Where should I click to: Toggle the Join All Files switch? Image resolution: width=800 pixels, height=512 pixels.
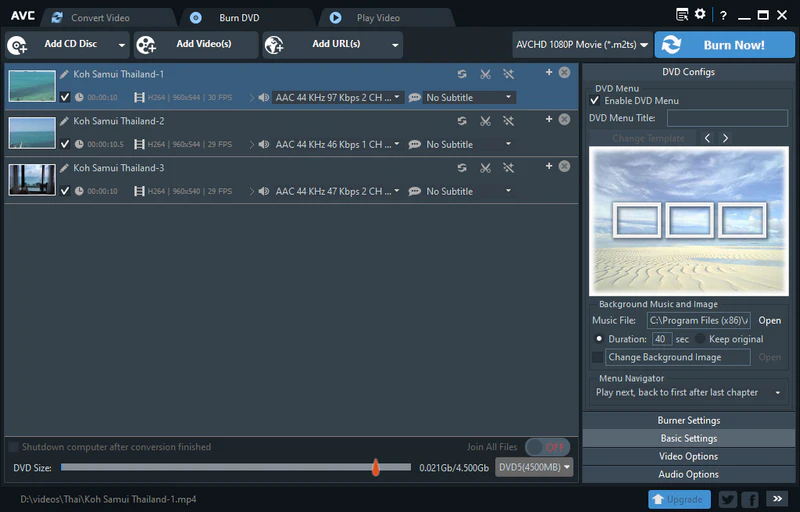pos(546,447)
